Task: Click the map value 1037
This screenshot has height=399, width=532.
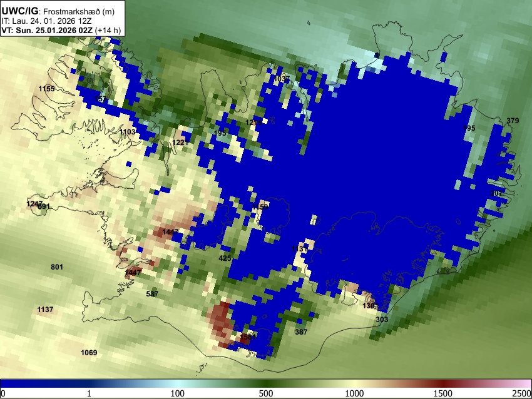Action: (x=282, y=79)
